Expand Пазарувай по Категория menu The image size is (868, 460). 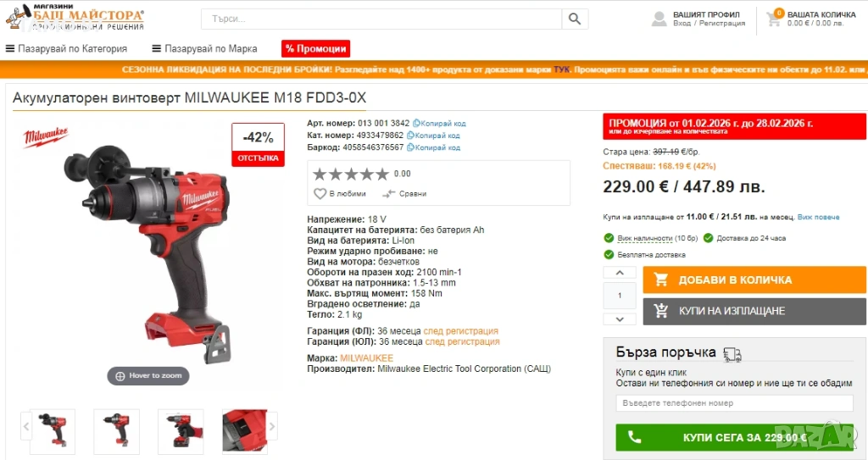point(66,49)
